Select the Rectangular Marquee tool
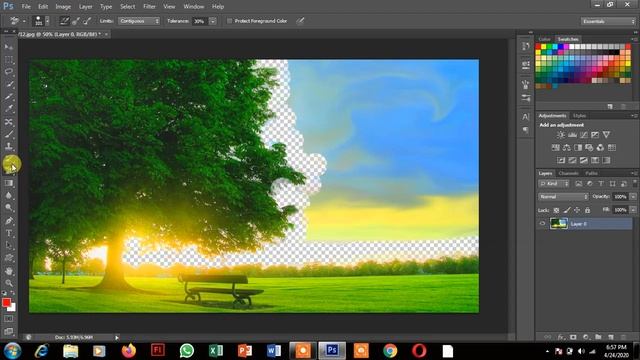Image resolution: width=640 pixels, height=360 pixels. [9, 60]
